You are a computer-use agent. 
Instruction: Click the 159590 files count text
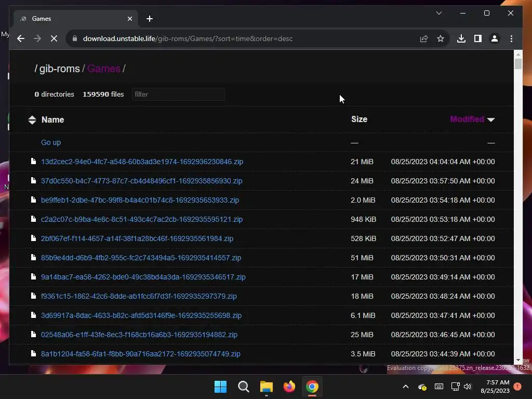tap(103, 95)
